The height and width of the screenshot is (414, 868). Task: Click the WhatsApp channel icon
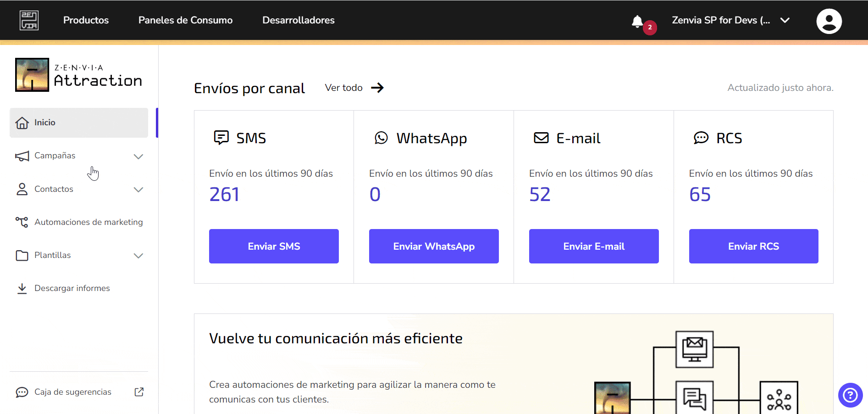point(381,138)
